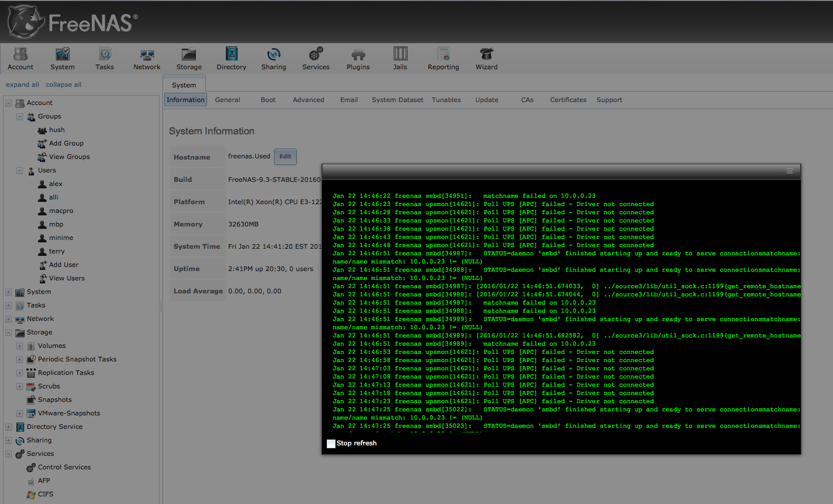This screenshot has width=833, height=504.
Task: Collapse the Account tree node
Action: point(8,103)
